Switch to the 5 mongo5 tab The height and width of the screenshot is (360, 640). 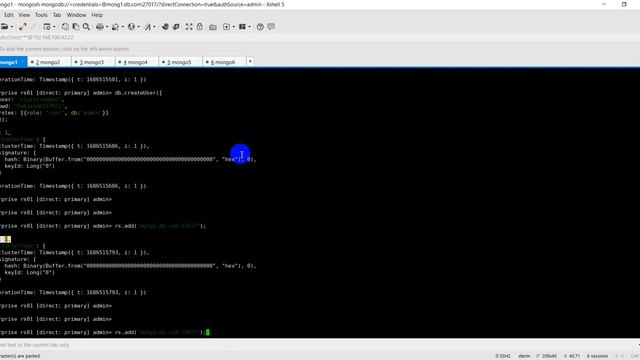(x=179, y=62)
